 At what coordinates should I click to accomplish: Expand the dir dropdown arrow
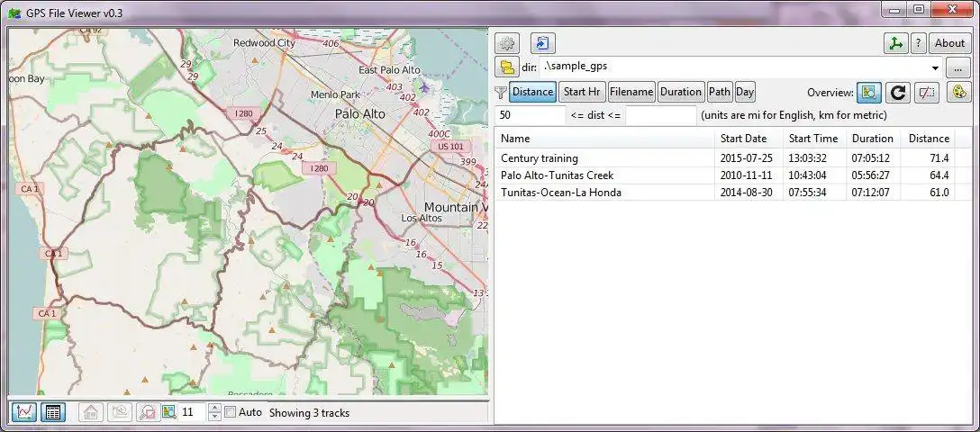pos(935,67)
